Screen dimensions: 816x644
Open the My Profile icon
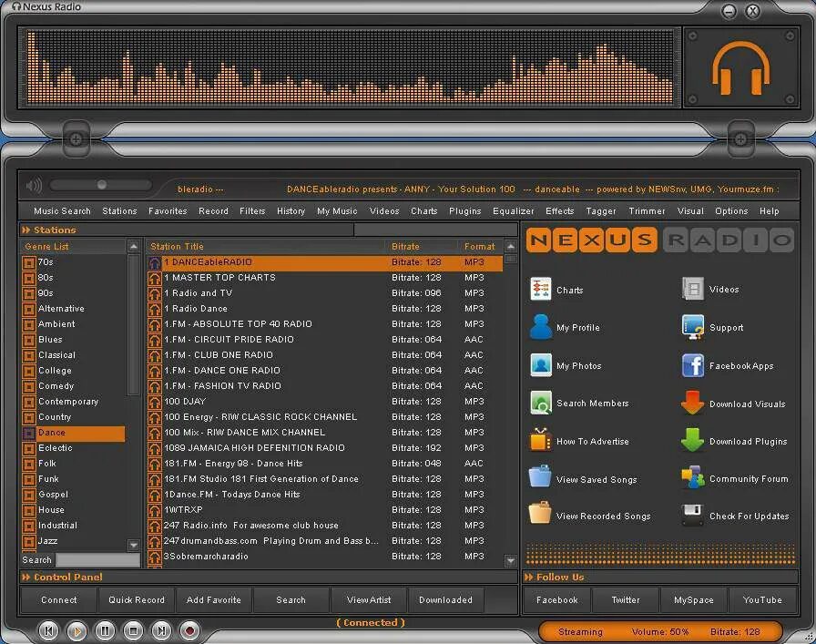[540, 327]
